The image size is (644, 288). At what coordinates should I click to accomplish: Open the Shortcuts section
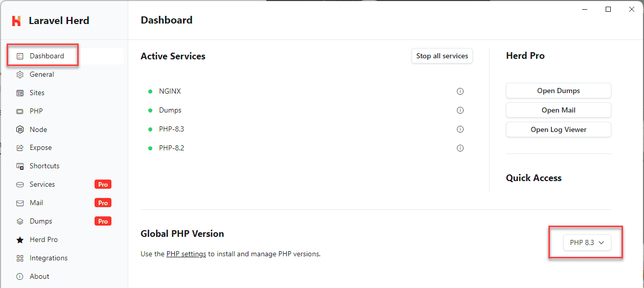point(44,166)
